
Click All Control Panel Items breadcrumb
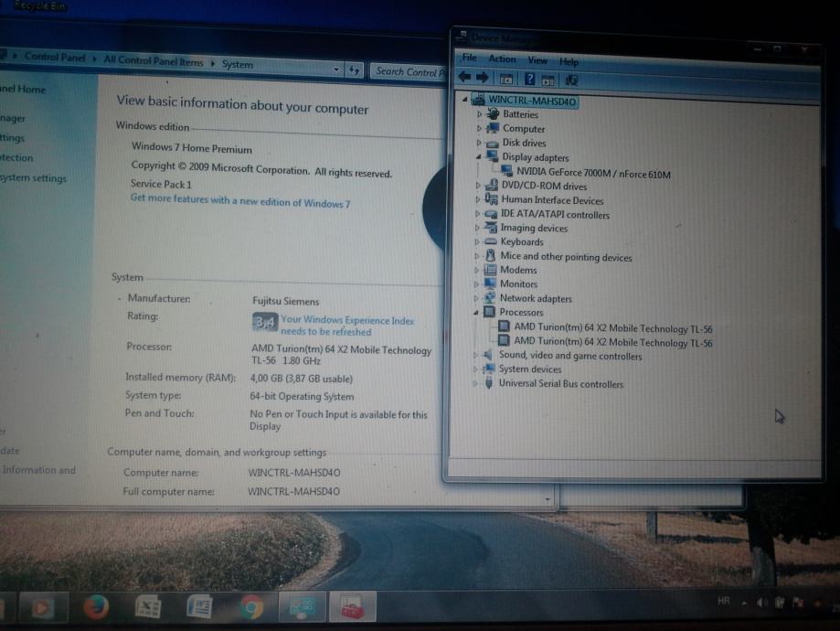tap(154, 61)
